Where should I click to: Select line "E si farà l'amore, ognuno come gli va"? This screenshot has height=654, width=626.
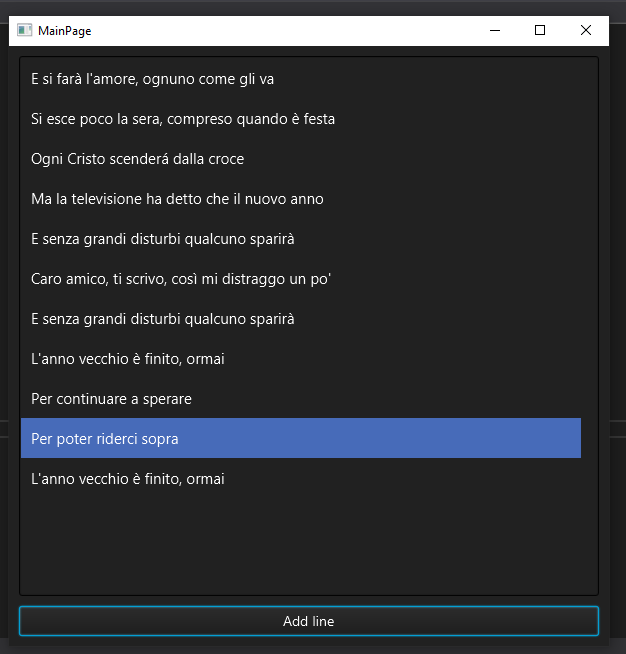click(152, 79)
